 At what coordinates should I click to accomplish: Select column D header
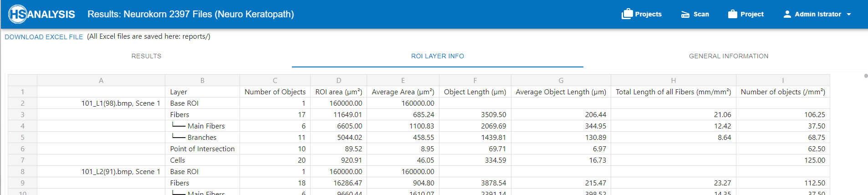point(338,80)
